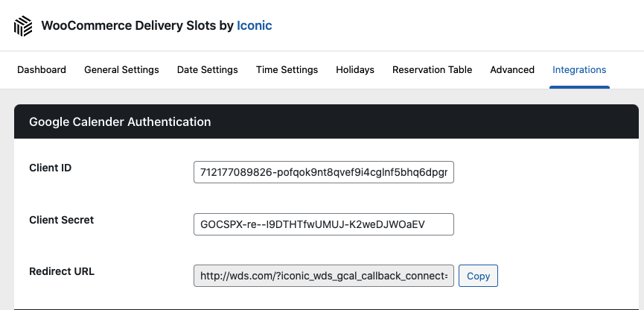Image resolution: width=644 pixels, height=310 pixels.
Task: Go to the Date Settings tab
Action: point(208,70)
